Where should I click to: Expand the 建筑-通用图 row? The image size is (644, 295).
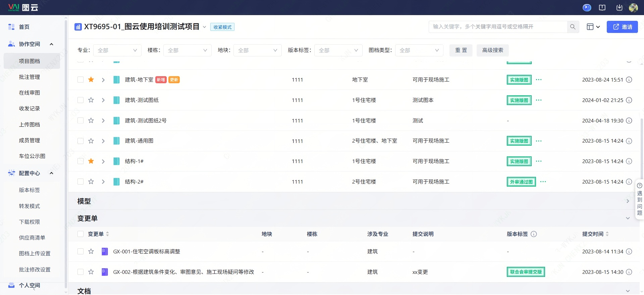pyautogui.click(x=103, y=141)
